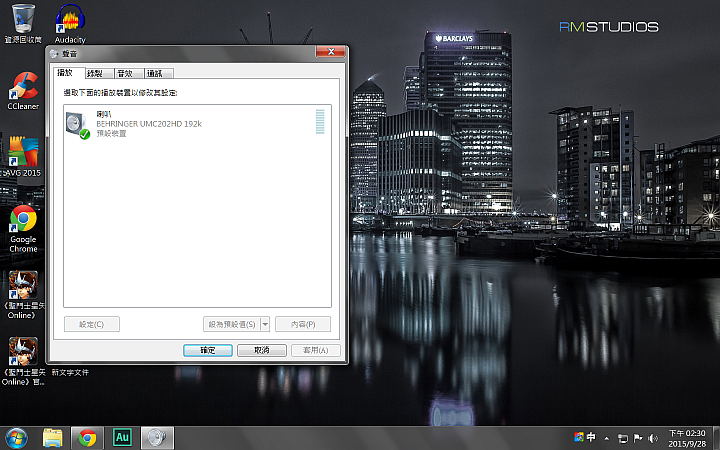The height and width of the screenshot is (450, 720).
Task: Show hidden tray icons arrow
Action: (x=607, y=439)
